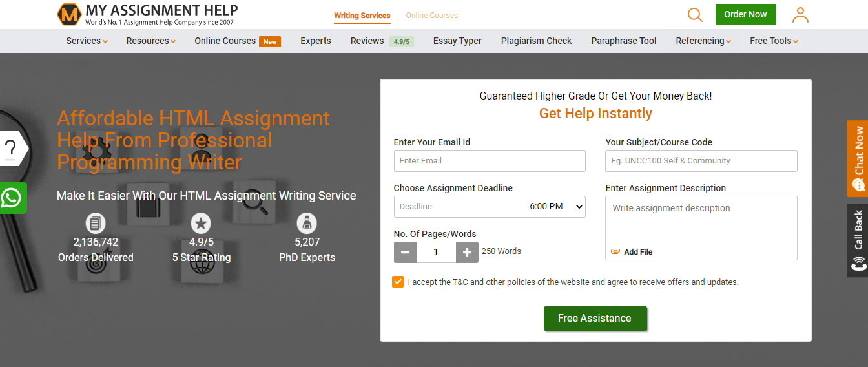The width and height of the screenshot is (868, 367).
Task: Click the '250 Words' label
Action: 501,251
